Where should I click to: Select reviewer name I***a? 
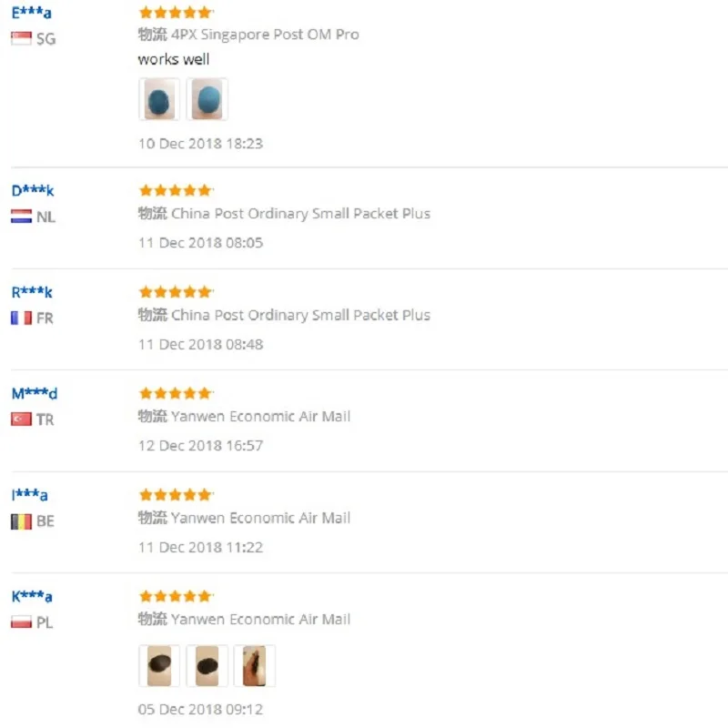(29, 495)
